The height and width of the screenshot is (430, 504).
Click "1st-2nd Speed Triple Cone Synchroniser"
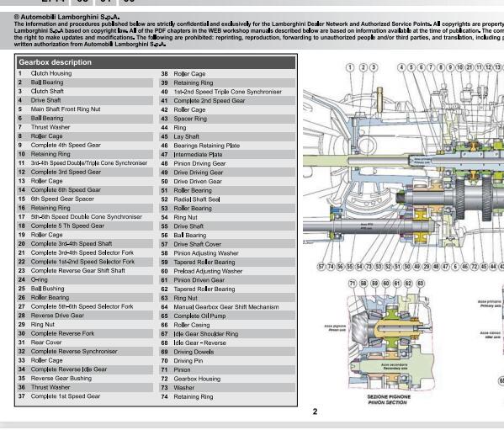point(227,92)
